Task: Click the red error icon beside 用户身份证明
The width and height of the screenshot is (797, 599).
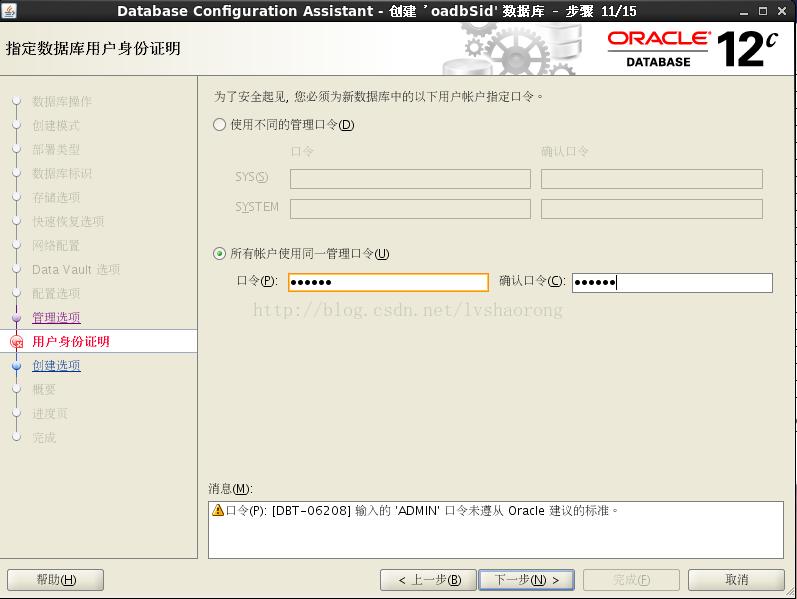Action: [x=17, y=342]
